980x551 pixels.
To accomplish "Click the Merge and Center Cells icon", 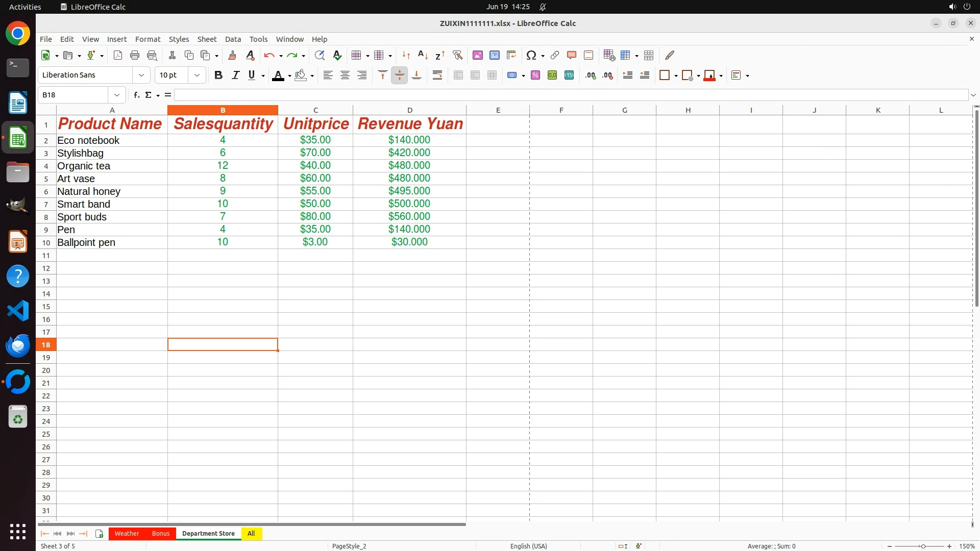I will tap(458, 75).
